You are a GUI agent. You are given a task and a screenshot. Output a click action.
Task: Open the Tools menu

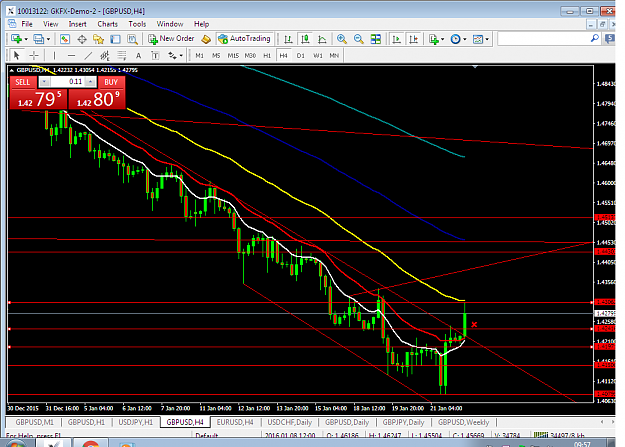[x=137, y=24]
